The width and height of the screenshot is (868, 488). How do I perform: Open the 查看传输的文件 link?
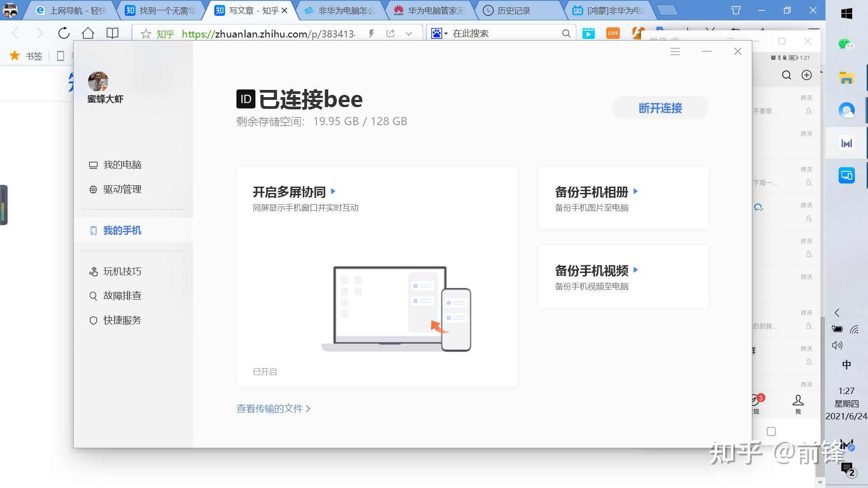pos(273,408)
